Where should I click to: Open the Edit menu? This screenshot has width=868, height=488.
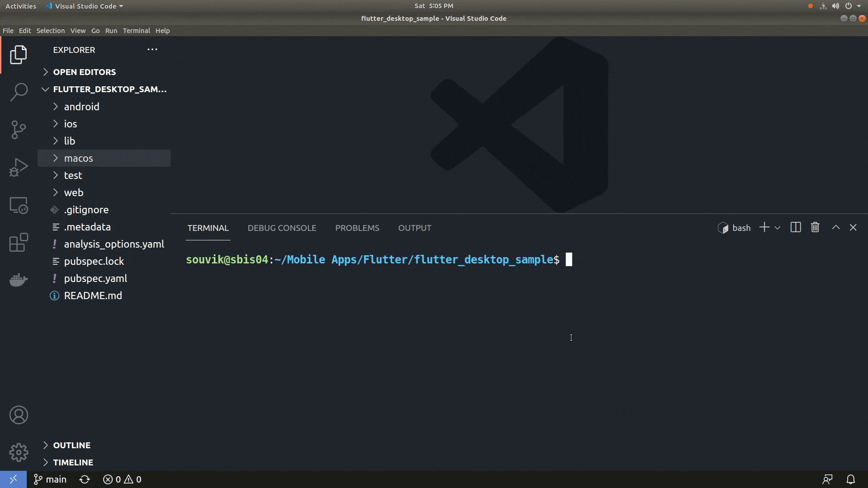coord(25,31)
